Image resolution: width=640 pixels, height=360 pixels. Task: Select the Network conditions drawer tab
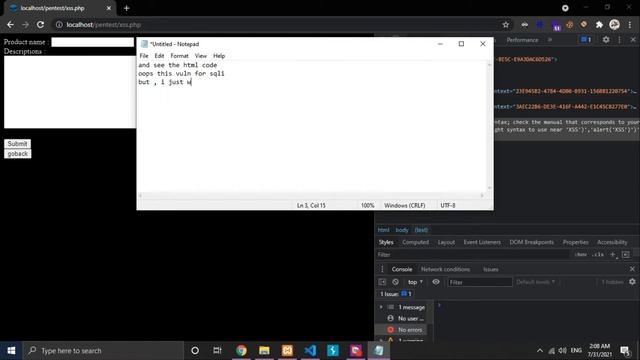(x=445, y=269)
